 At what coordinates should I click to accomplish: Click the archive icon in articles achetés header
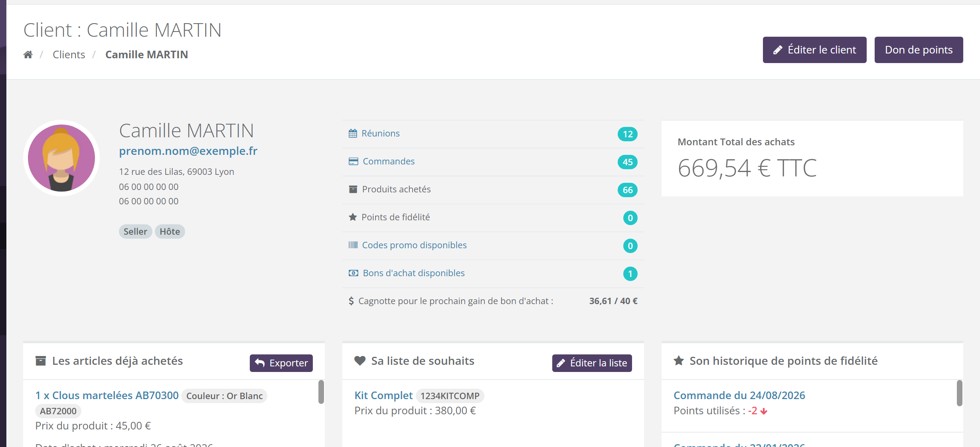[41, 361]
